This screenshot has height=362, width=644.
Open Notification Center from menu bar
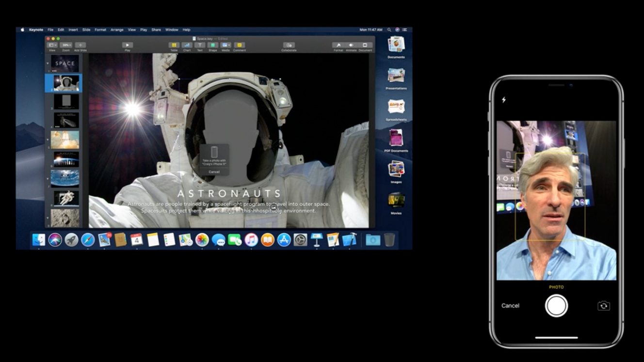(x=405, y=30)
